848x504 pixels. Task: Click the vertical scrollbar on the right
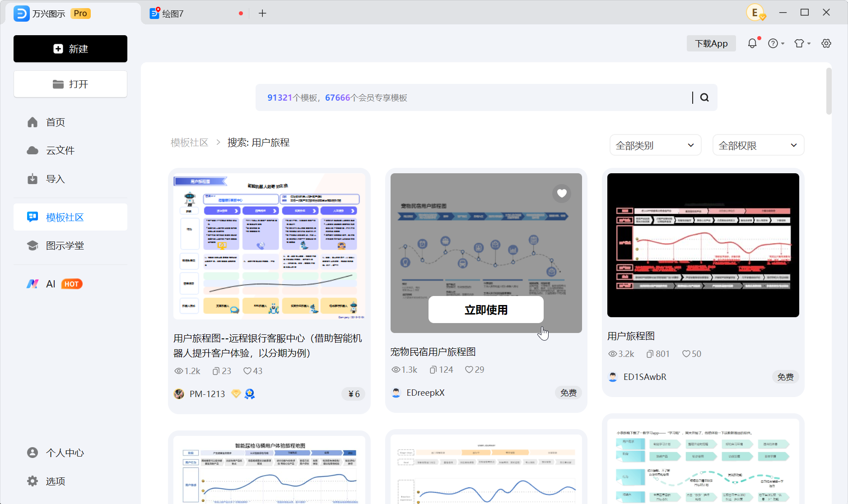829,91
